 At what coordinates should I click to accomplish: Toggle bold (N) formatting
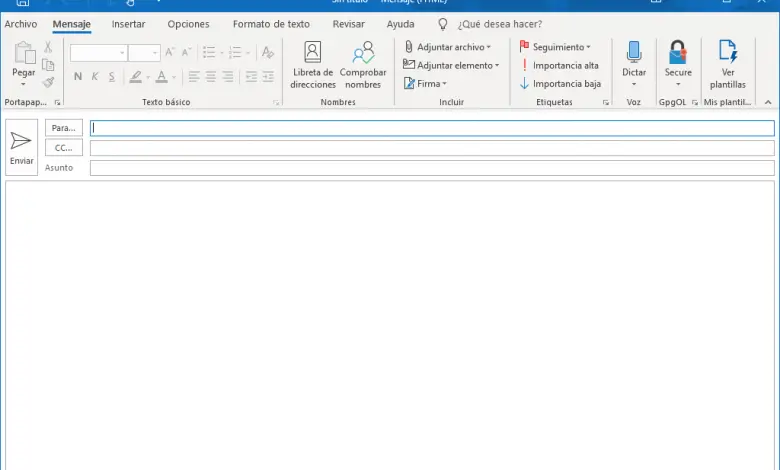coord(78,77)
